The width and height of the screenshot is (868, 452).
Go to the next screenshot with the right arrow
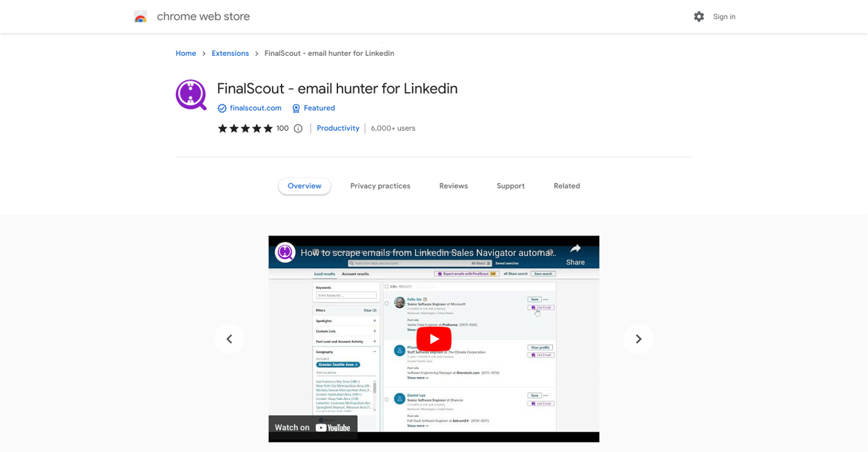tap(639, 339)
